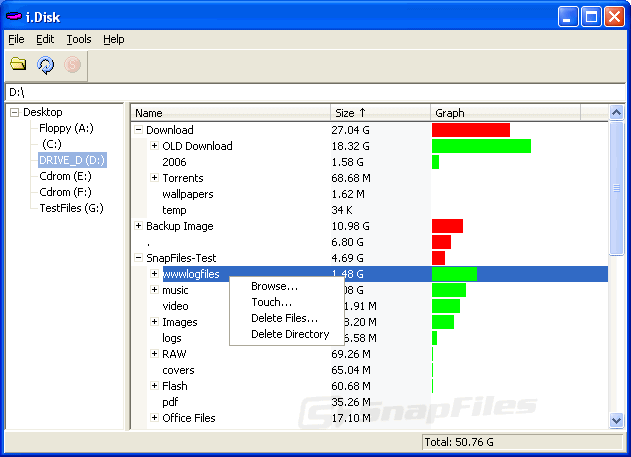Select the Backup Image folder name
The width and height of the screenshot is (631, 457).
pyautogui.click(x=179, y=226)
